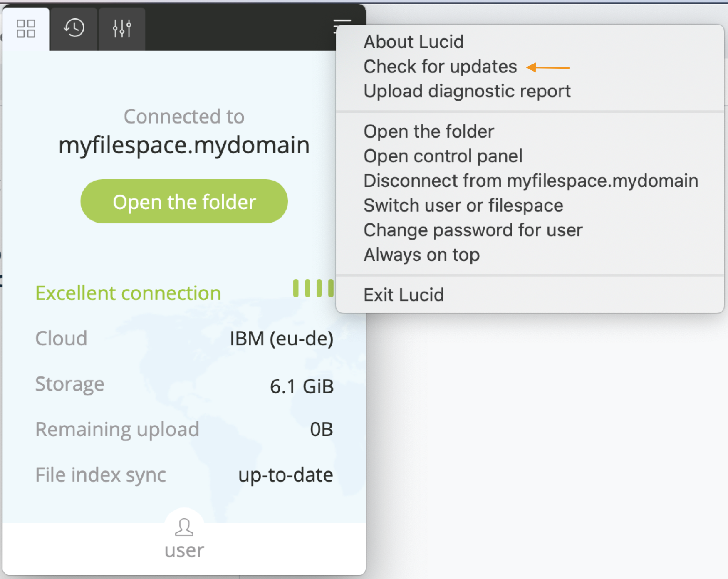
Task: Click the hamburger menu icon
Action: point(342,26)
